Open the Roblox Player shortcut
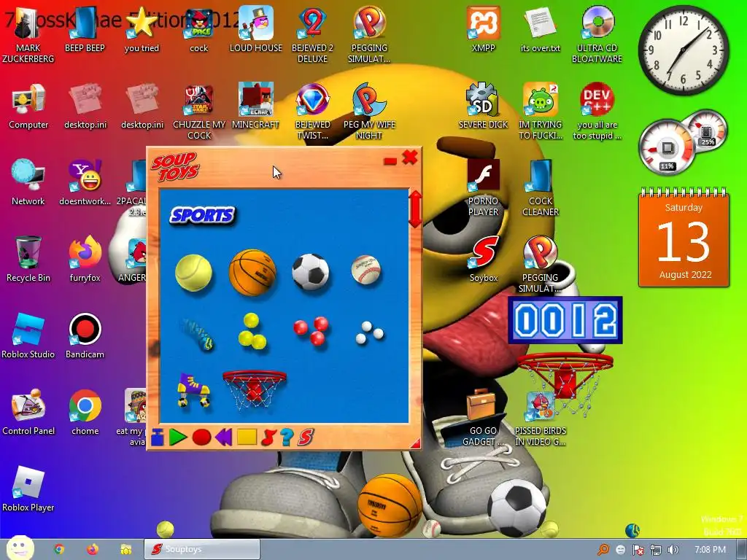The width and height of the screenshot is (747, 560). (x=28, y=489)
